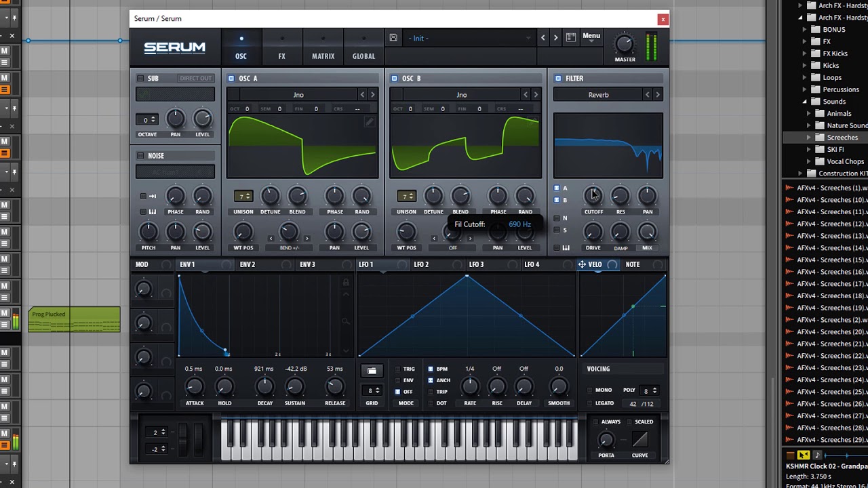868x488 pixels.
Task: Click a key on the Serum piano keyboard
Action: click(x=400, y=439)
